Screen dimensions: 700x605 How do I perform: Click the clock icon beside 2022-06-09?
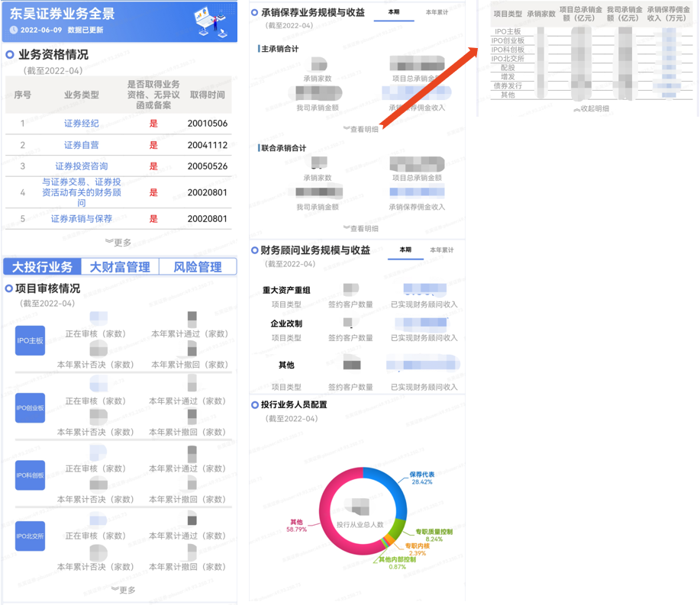14,30
